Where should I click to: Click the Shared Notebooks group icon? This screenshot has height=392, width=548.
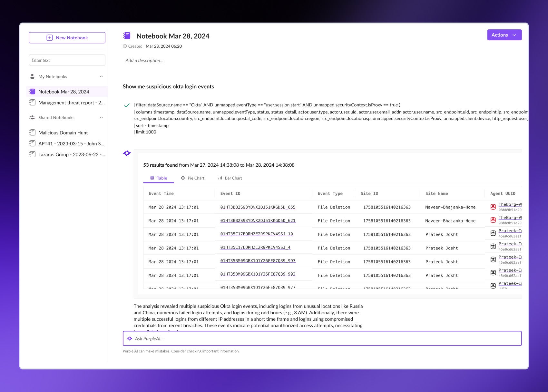[x=32, y=118]
